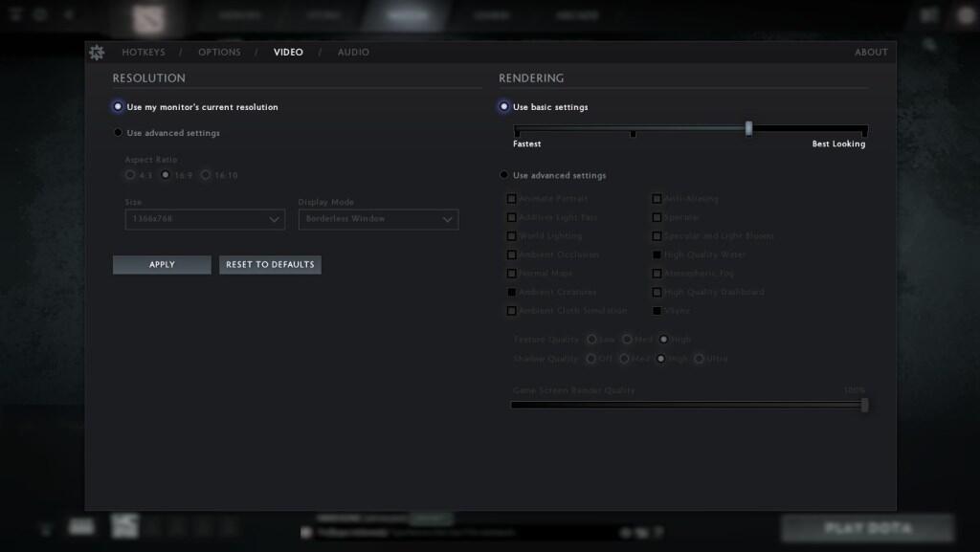The image size is (980, 552).
Task: Open the Size resolution dropdown
Action: [x=205, y=219]
